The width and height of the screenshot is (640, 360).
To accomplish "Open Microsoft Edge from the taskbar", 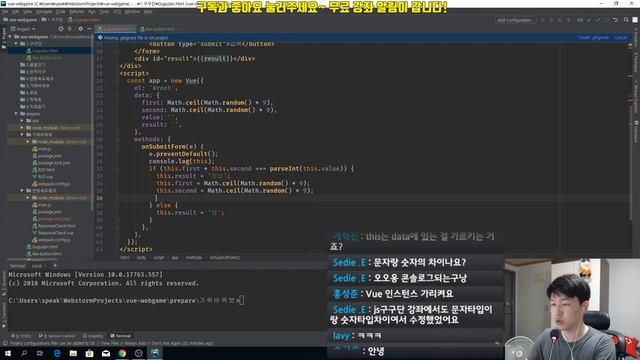I will pyautogui.click(x=57, y=353).
